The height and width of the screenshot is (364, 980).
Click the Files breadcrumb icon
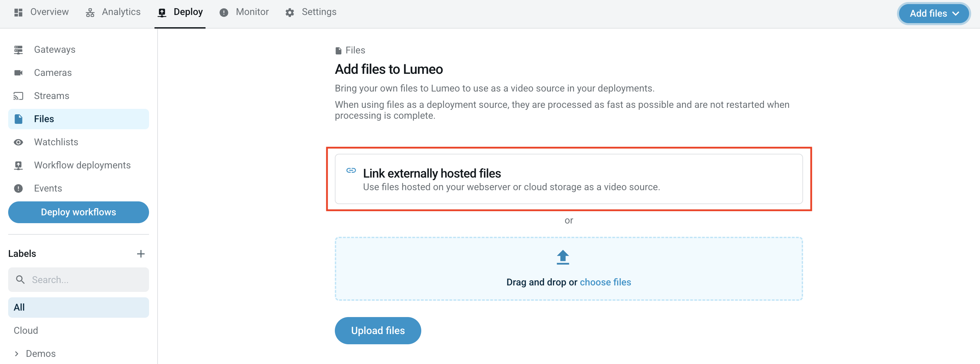pos(338,51)
